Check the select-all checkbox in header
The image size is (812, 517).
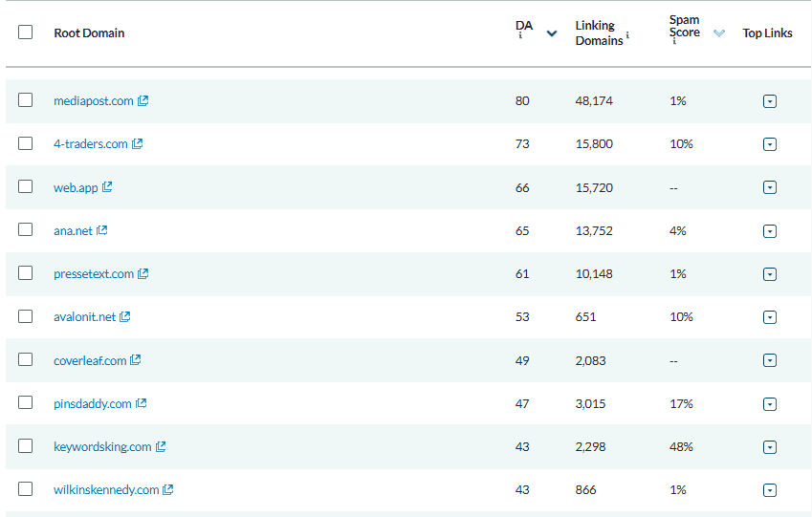tap(26, 32)
